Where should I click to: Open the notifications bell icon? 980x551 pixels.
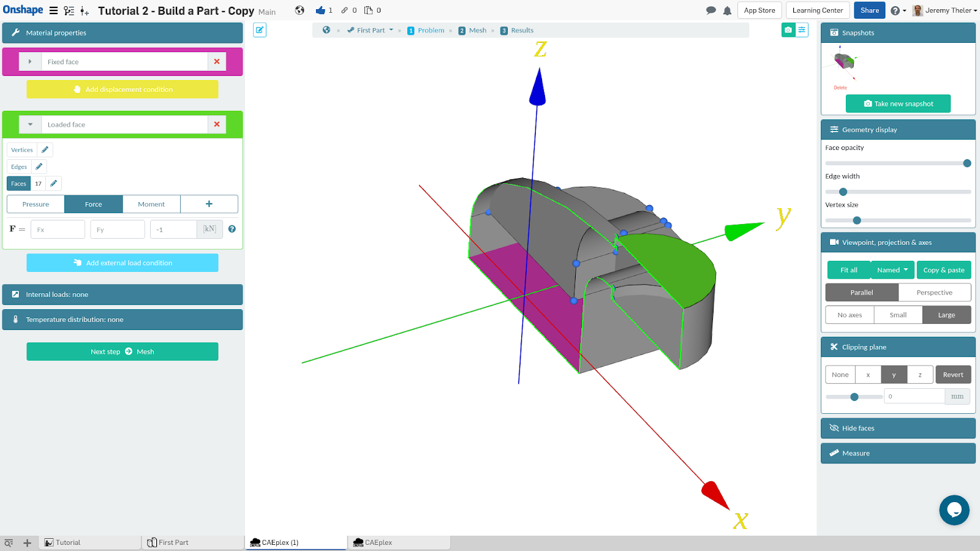pyautogui.click(x=727, y=10)
